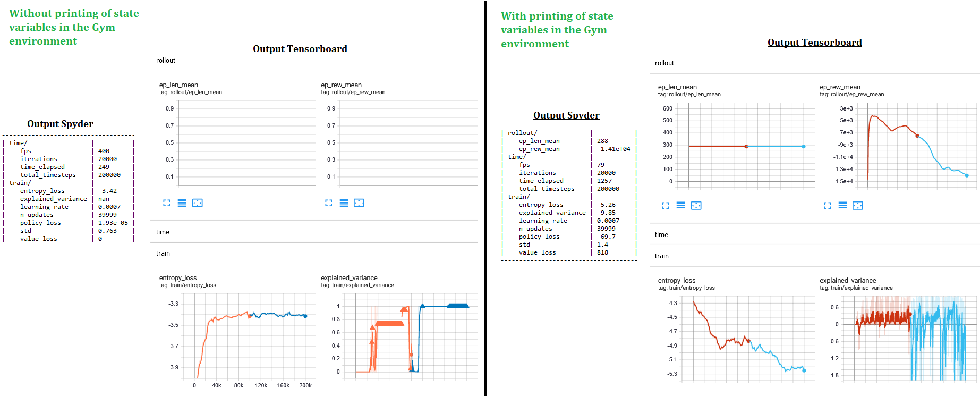Expand the right time section
Screen dimensions: 980x396
[661, 234]
